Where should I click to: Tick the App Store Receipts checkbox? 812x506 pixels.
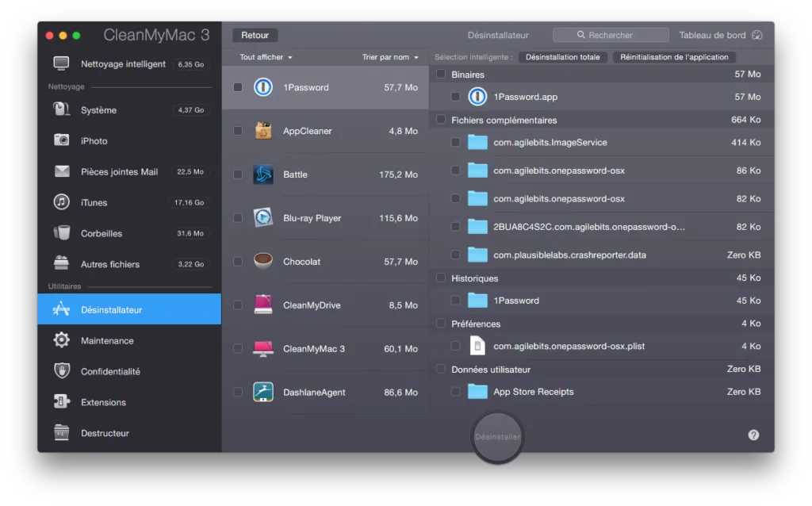(455, 392)
